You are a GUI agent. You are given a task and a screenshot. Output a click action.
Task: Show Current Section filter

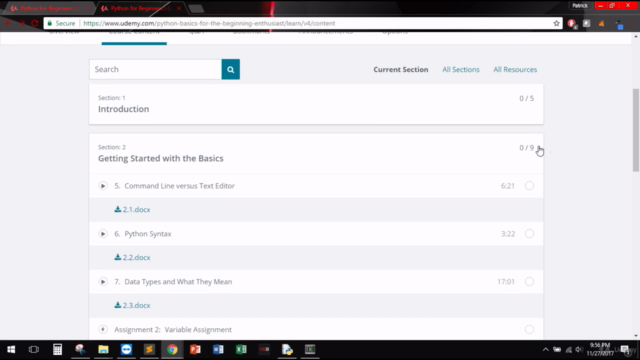(x=401, y=70)
